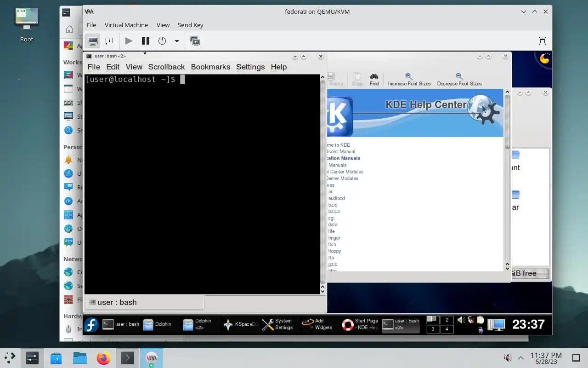The height and width of the screenshot is (368, 588).
Task: Open the Scrollback menu in Konsole
Action: (166, 67)
